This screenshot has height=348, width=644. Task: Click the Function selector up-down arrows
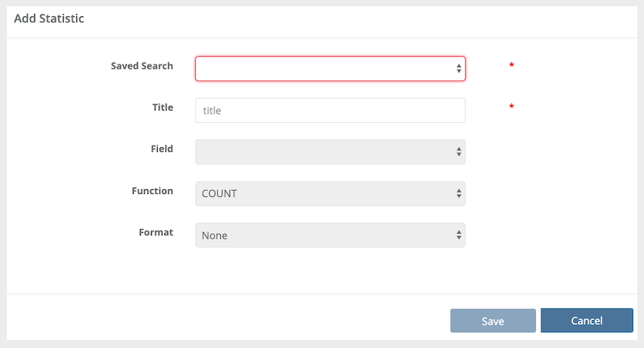[459, 194]
